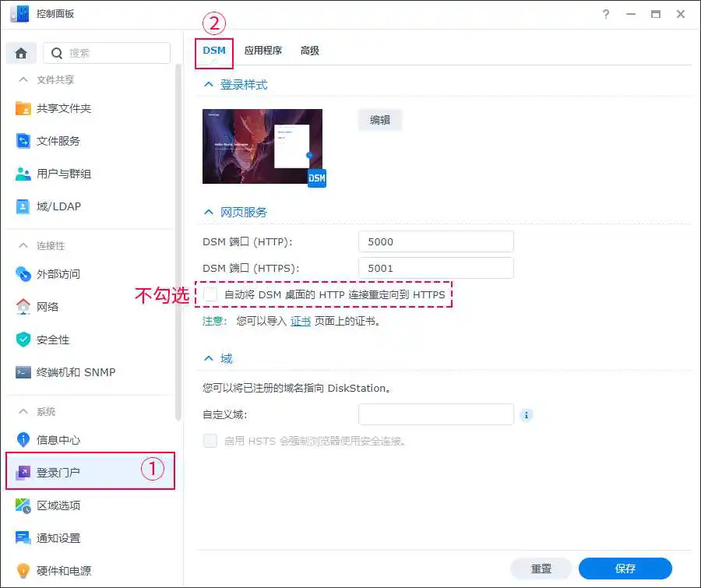Switch to the 应用程序 tab
701x588 pixels.
(262, 51)
